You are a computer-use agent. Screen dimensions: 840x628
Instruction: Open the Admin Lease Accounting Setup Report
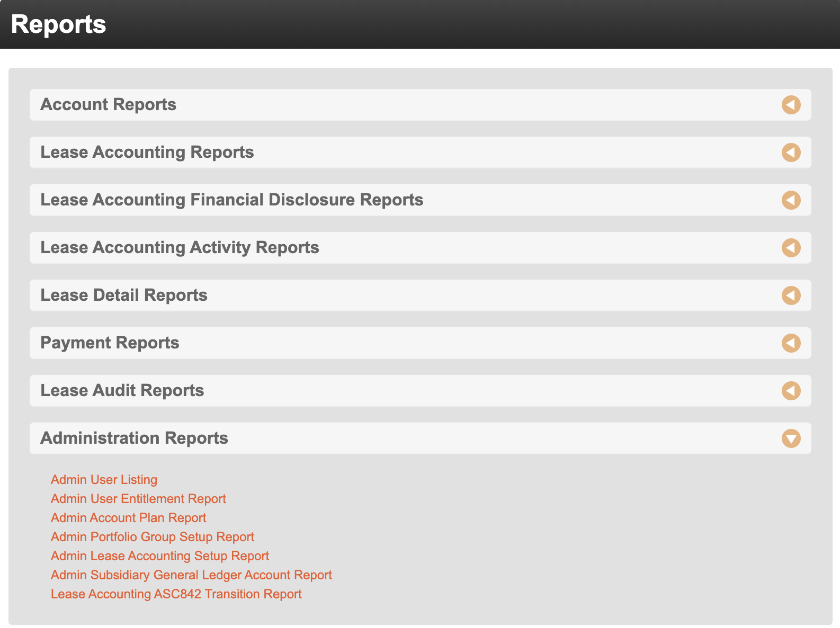(x=160, y=556)
